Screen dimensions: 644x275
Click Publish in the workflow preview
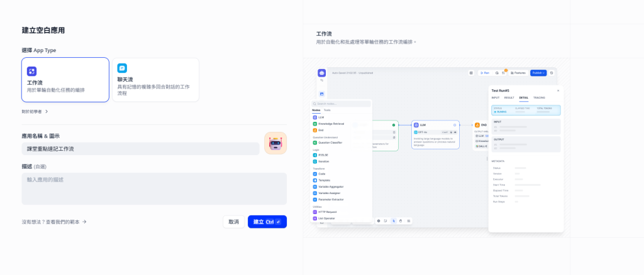[538, 73]
